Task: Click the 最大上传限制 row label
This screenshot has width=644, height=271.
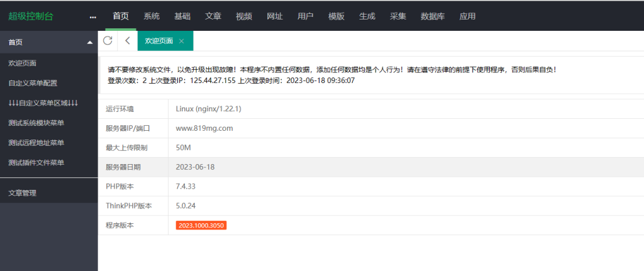Action: (126, 147)
